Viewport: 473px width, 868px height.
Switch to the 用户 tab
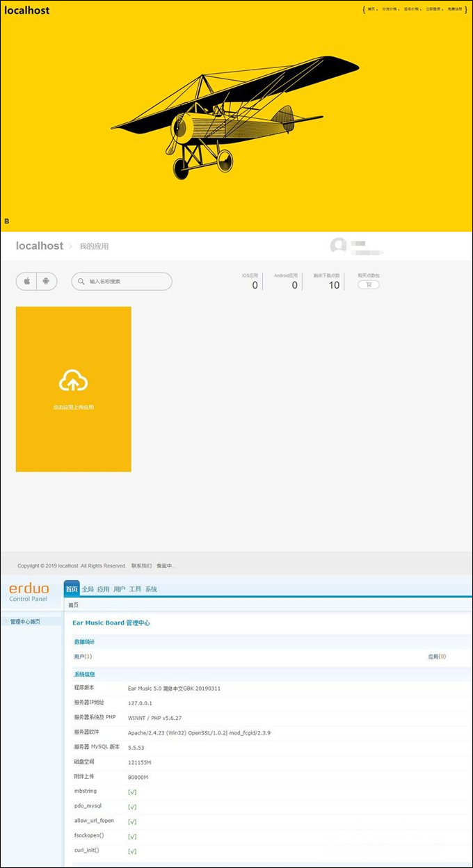[120, 589]
